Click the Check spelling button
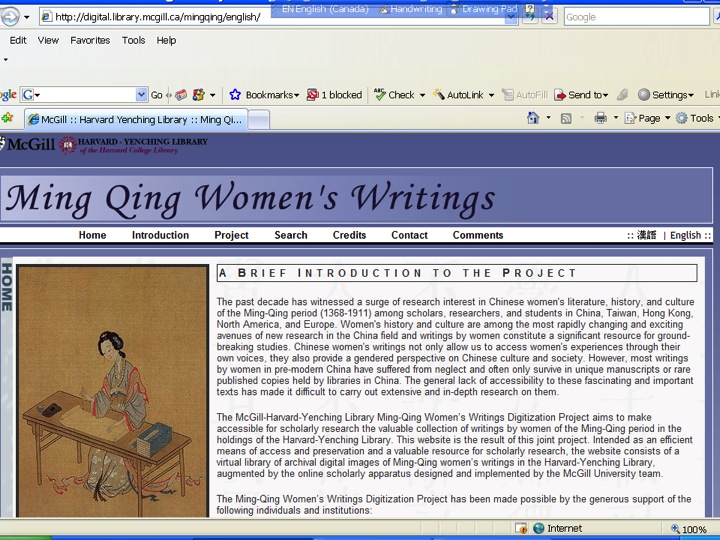This screenshot has width=720, height=540. 394,95
